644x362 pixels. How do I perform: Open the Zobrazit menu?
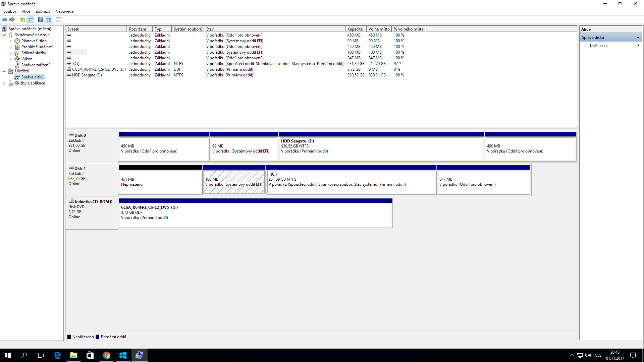pos(43,11)
